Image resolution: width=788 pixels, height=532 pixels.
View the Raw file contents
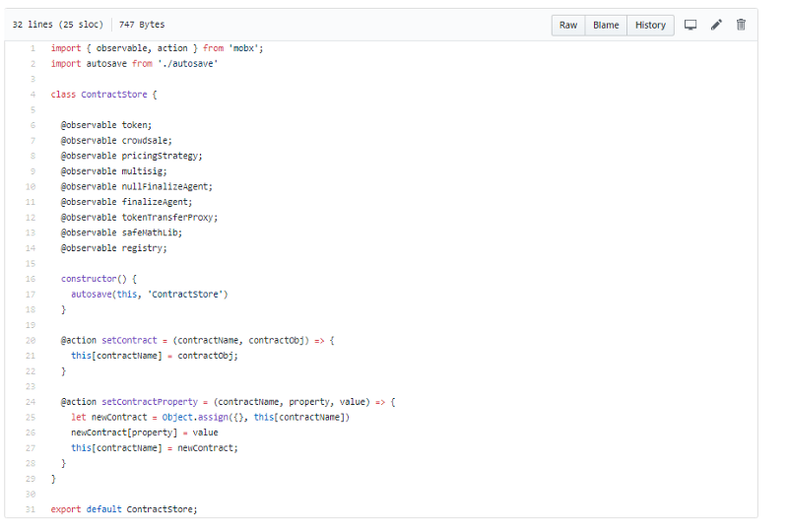pos(568,26)
